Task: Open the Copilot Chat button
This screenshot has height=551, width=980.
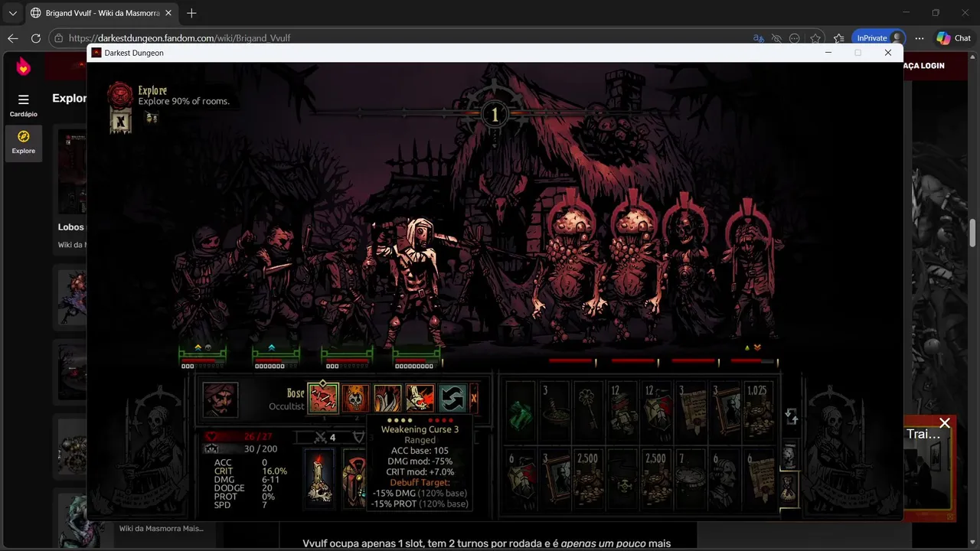Action: tap(954, 38)
